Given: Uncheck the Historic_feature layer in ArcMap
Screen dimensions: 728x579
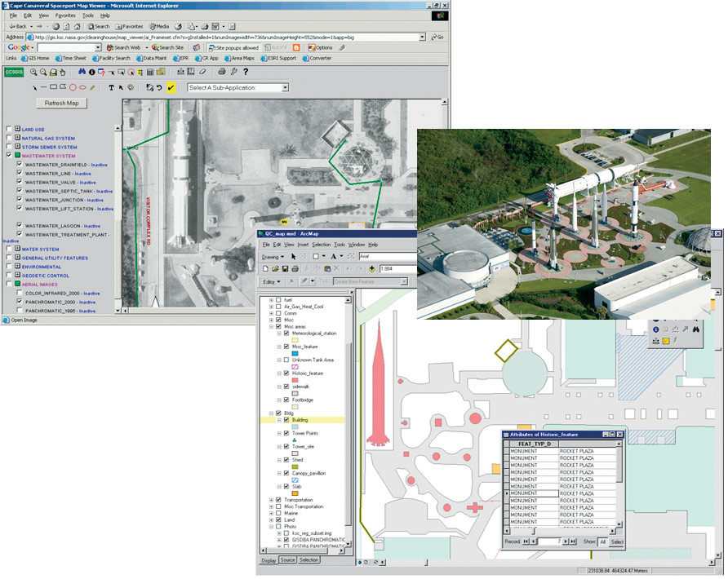Looking at the screenshot, I should point(286,373).
